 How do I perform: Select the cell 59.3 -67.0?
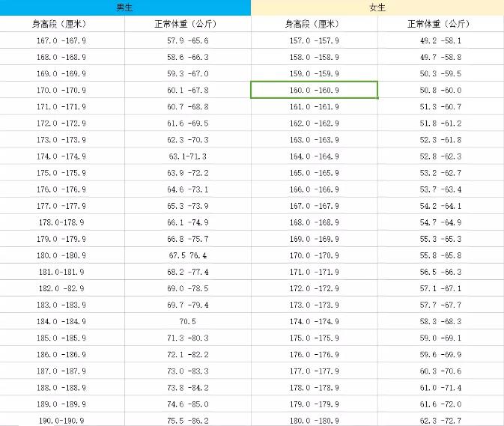pos(188,73)
